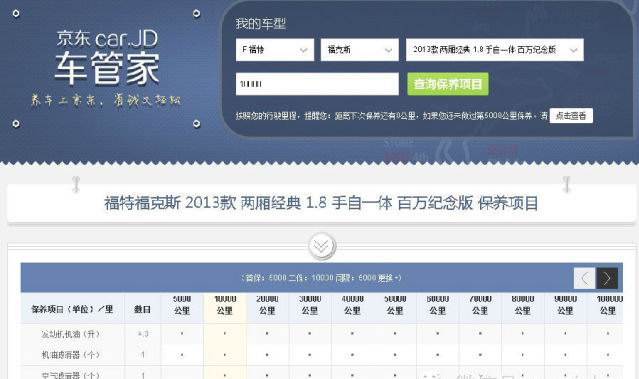
Task: Open the 福克斯 car series dropdown
Action: (359, 50)
